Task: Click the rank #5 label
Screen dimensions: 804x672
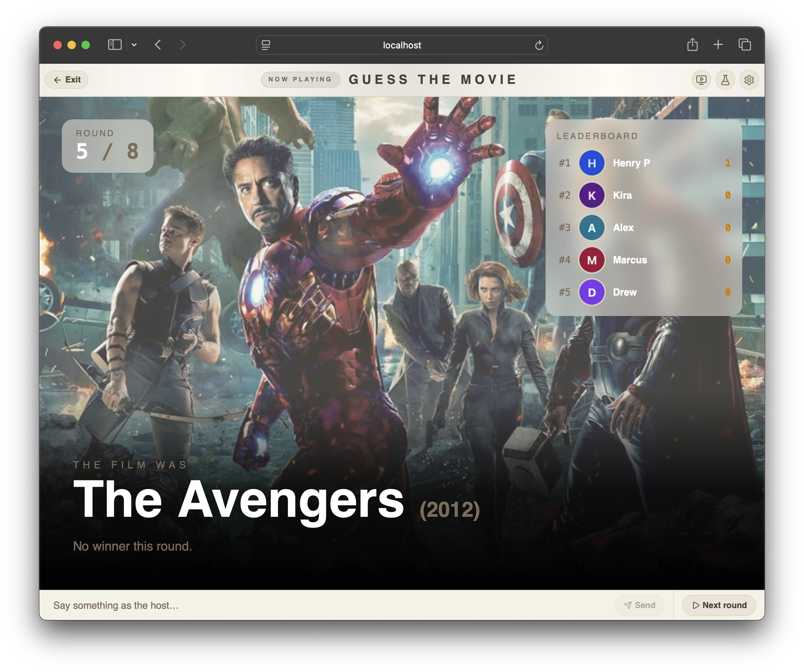Action: pos(564,292)
